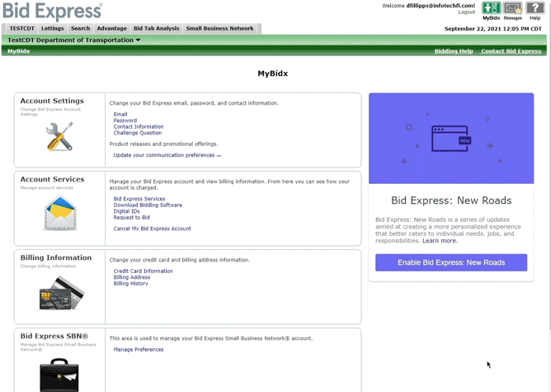The height and width of the screenshot is (392, 551).
Task: Open the Bid Tab Analysis tab
Action: pyautogui.click(x=157, y=29)
